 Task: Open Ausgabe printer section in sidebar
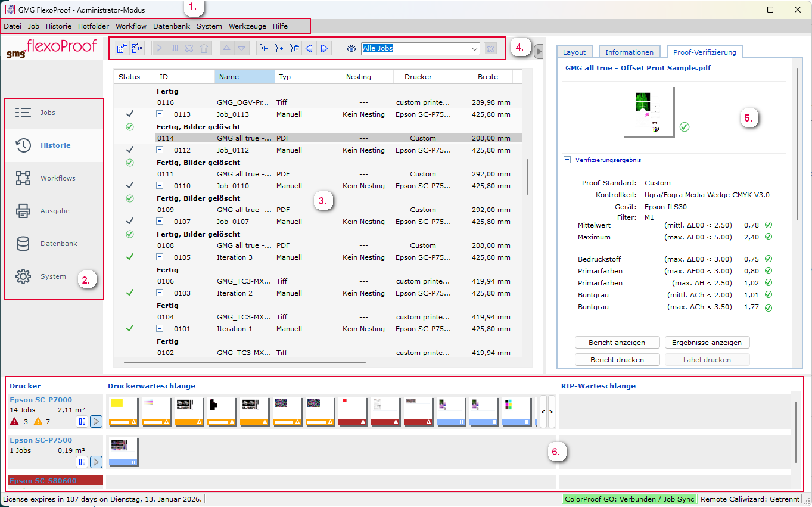[54, 211]
